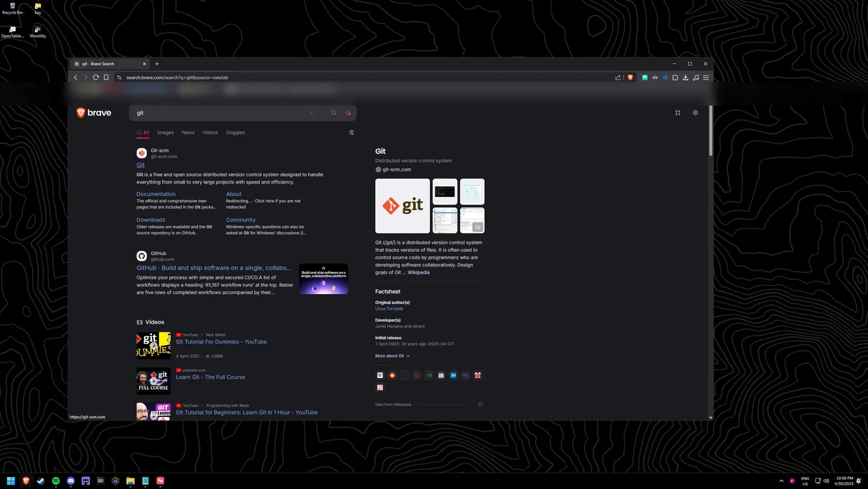Open the glasses-face extension icon
The width and height of the screenshot is (868, 489).
pos(655,78)
